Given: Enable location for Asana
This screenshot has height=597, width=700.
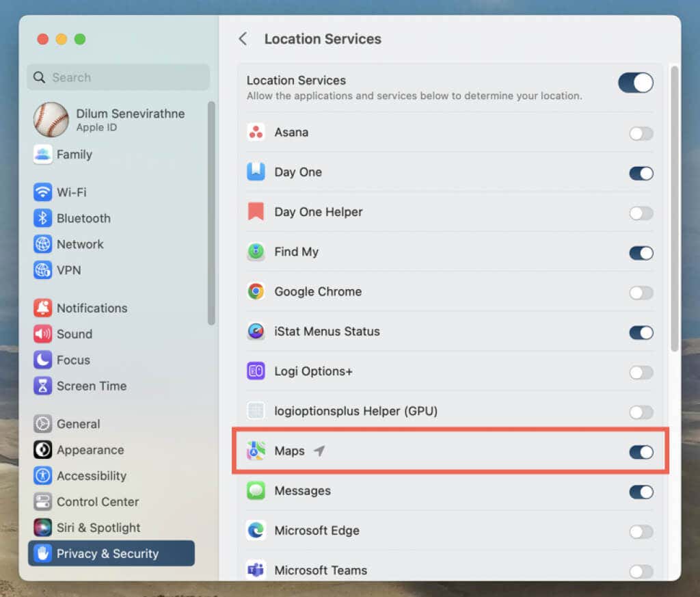Looking at the screenshot, I should point(641,133).
